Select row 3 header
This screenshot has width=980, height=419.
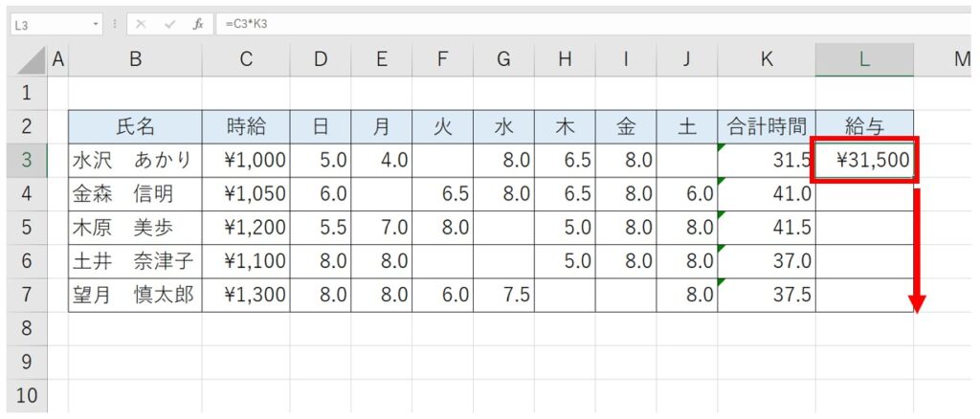pos(26,160)
